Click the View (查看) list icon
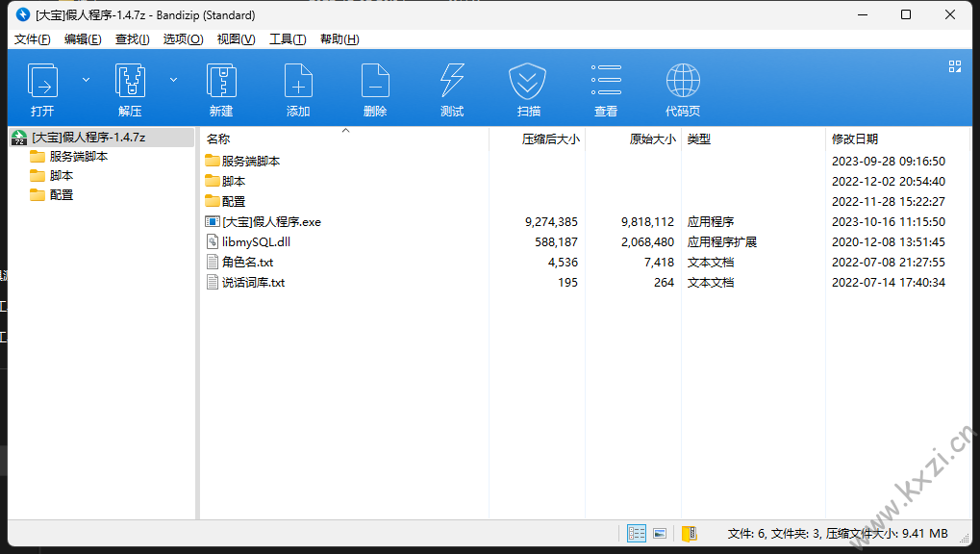 (606, 81)
